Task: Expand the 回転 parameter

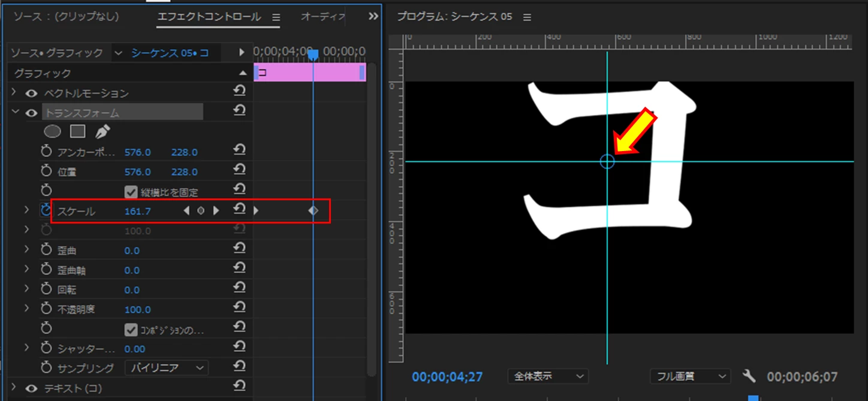Action: click(x=26, y=289)
